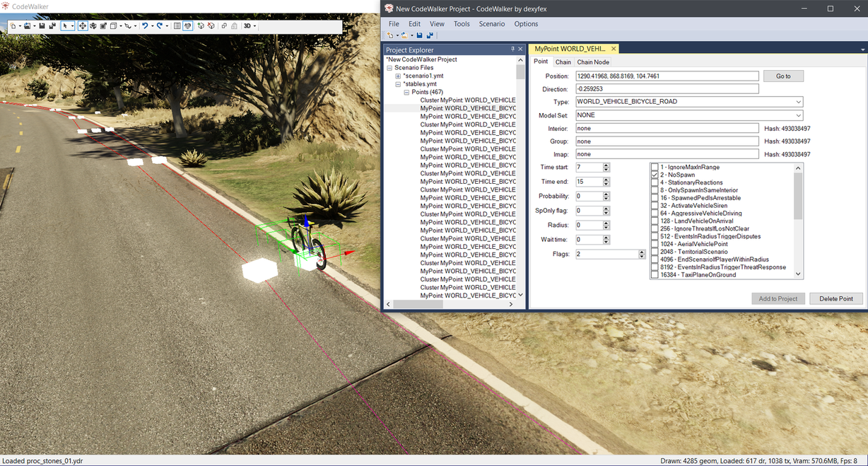The width and height of the screenshot is (868, 466).
Task: Switch to the Chain Node tab
Action: (593, 62)
